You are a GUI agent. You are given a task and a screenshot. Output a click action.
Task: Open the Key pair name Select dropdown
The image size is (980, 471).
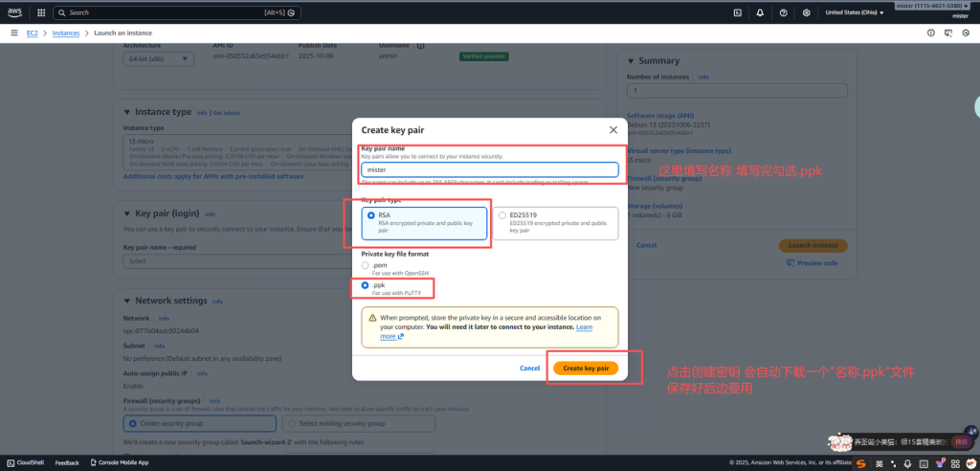(x=238, y=260)
